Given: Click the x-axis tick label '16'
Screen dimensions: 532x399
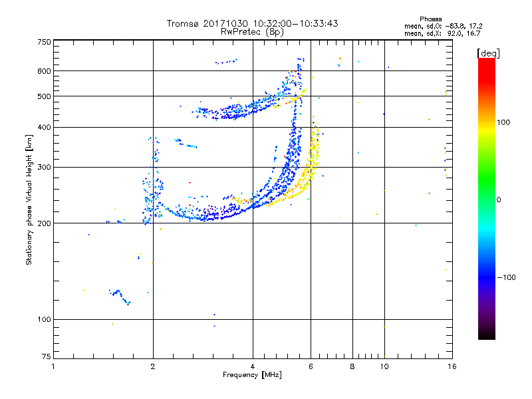Looking at the screenshot, I should 452,366.
